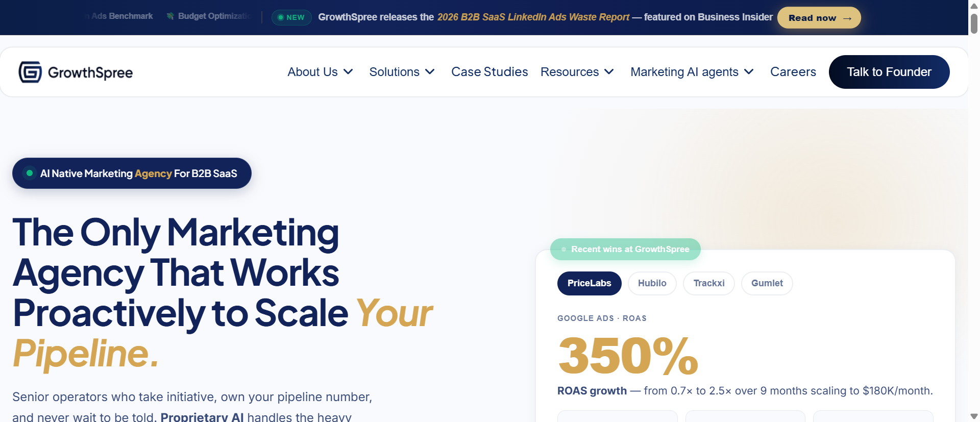Click the 350% ROAS figure

[x=628, y=355]
